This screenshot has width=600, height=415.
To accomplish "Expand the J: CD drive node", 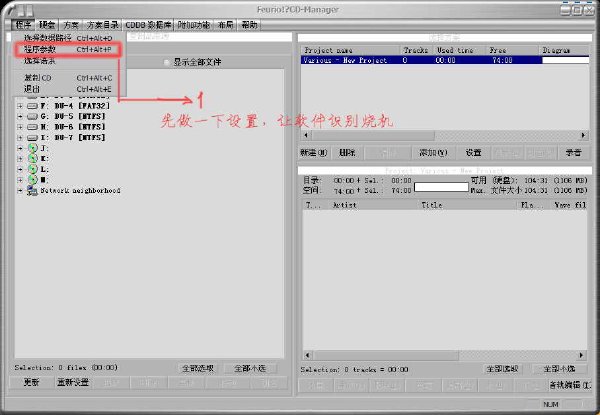I will pyautogui.click(x=20, y=148).
